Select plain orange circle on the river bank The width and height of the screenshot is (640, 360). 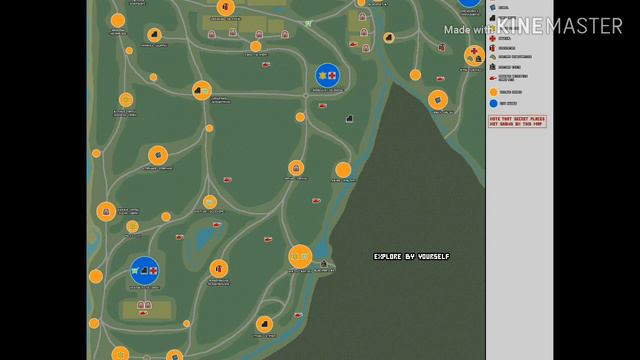[343, 170]
